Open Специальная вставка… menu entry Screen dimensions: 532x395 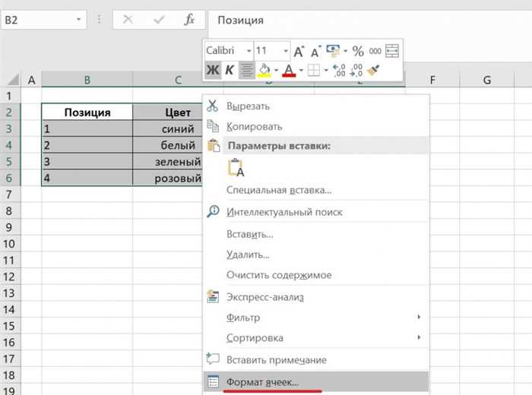tap(316, 190)
